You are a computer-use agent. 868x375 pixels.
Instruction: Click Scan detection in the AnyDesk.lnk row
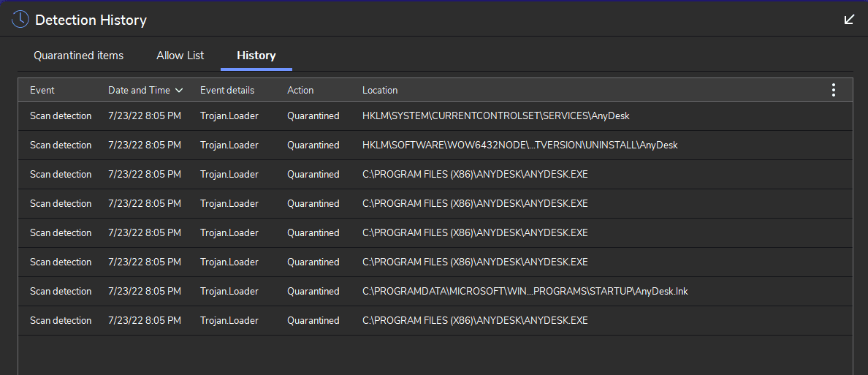pos(61,292)
